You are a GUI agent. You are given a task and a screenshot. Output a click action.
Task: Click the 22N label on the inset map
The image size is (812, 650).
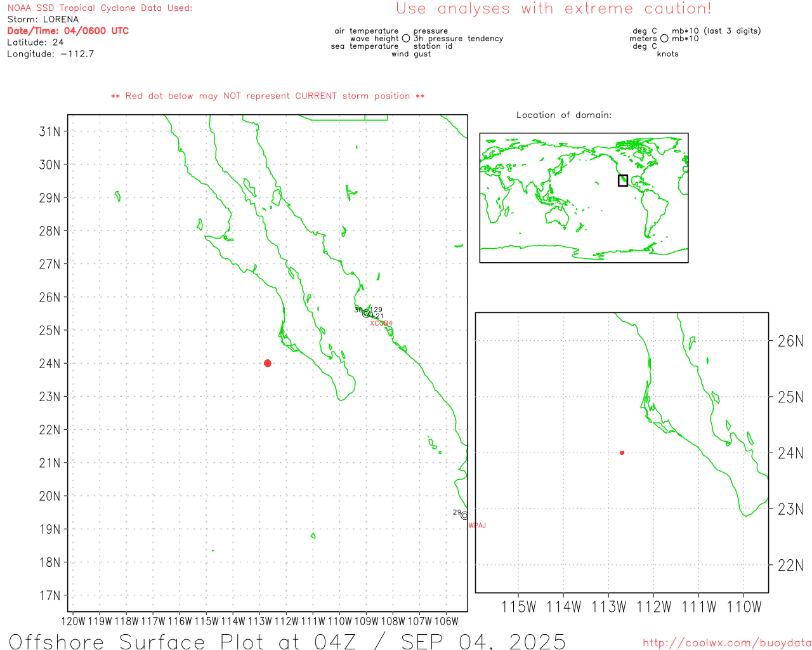790,565
